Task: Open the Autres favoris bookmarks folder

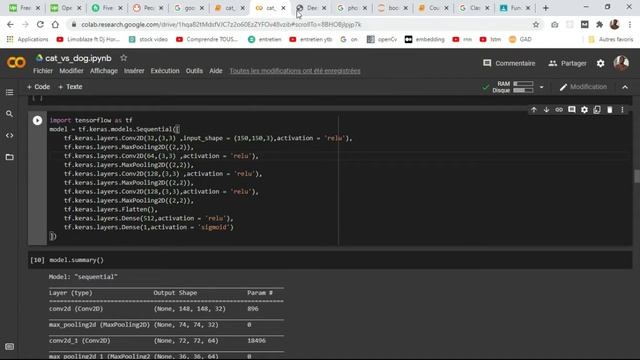Action: coord(611,39)
